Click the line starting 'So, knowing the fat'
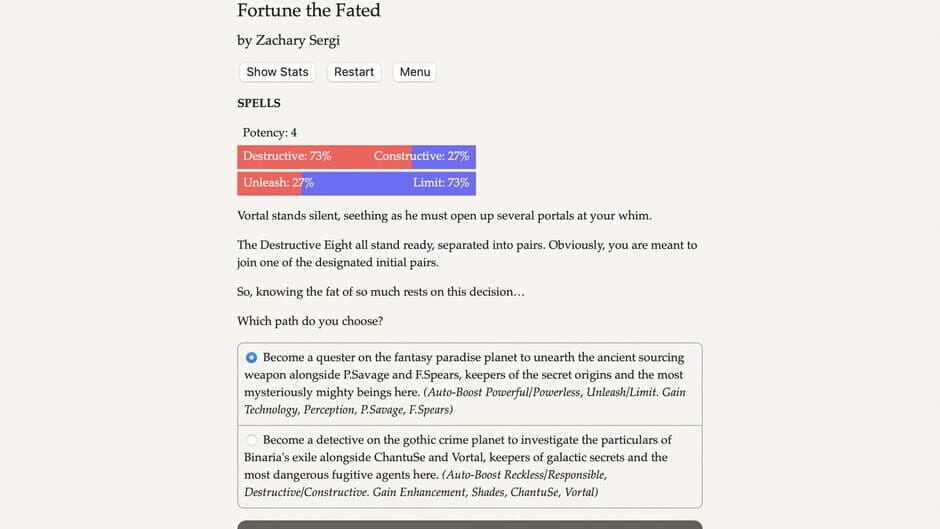The height and width of the screenshot is (529, 940). pyautogui.click(x=380, y=292)
